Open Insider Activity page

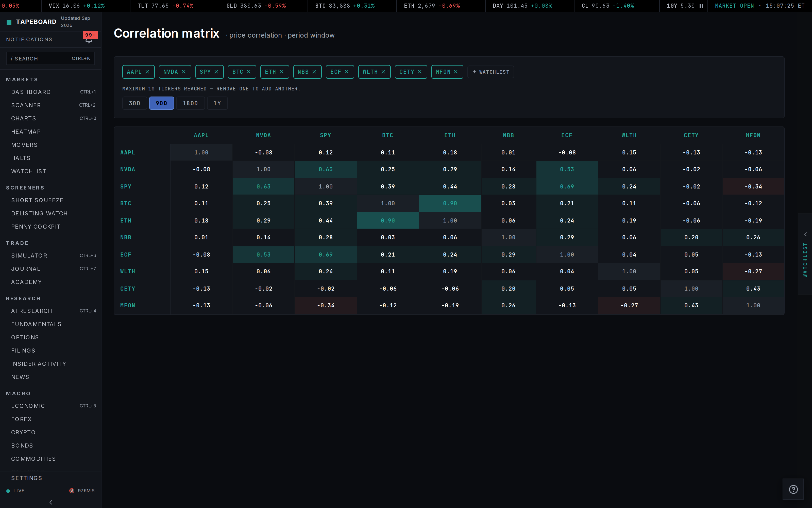[x=51, y=364]
